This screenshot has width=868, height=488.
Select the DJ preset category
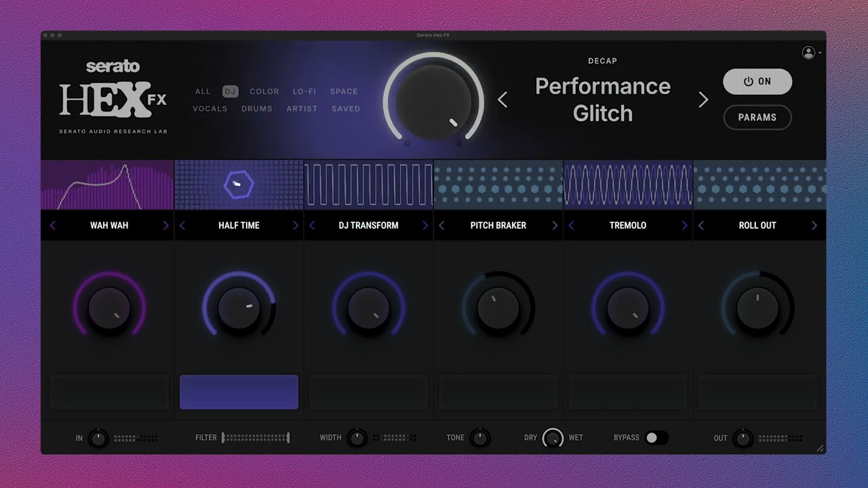(231, 91)
